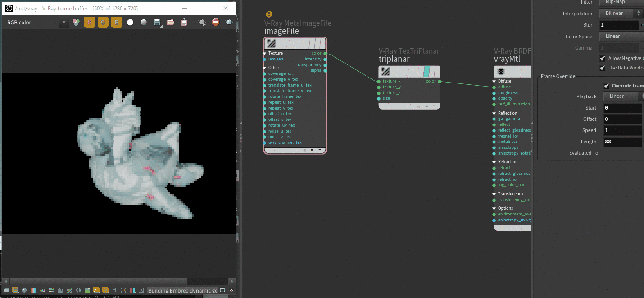Toggle the background image icon
644x298 pixels.
click(x=87, y=290)
